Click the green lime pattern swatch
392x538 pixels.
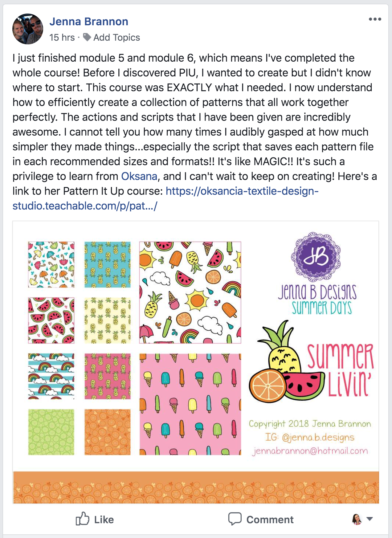pos(51,432)
